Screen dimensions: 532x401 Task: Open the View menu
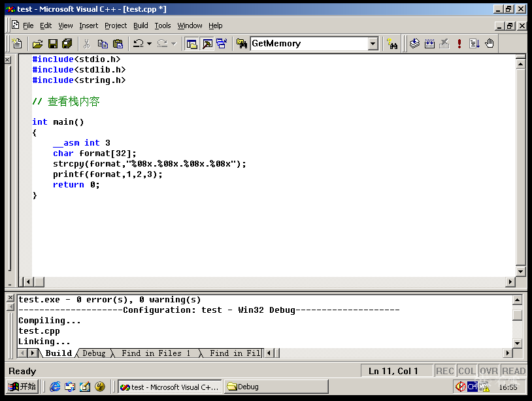65,25
